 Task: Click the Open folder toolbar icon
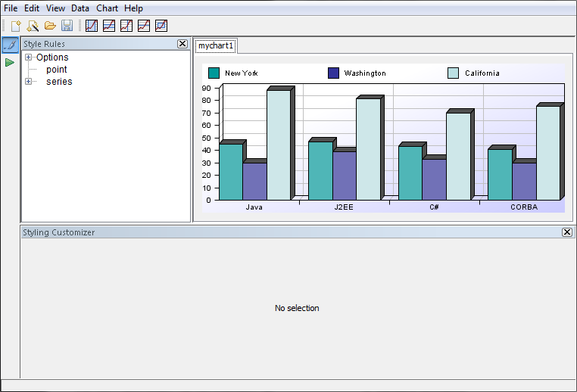pos(50,26)
